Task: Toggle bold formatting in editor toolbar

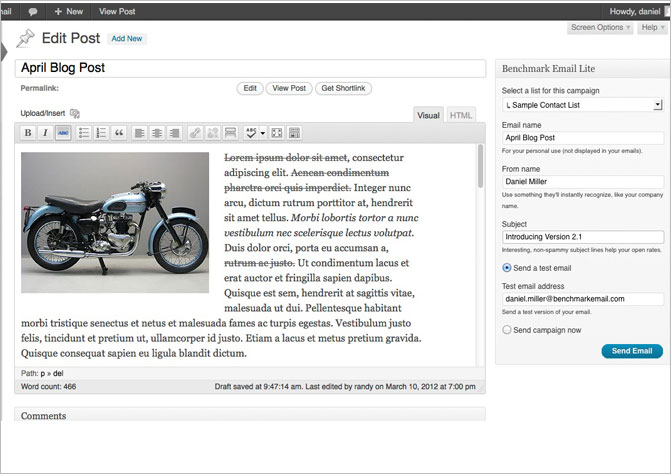Action: 28,132
